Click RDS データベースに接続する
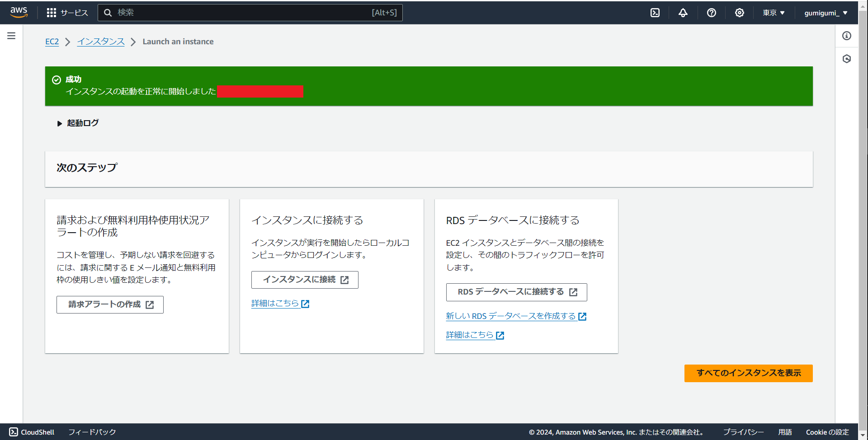 (516, 292)
